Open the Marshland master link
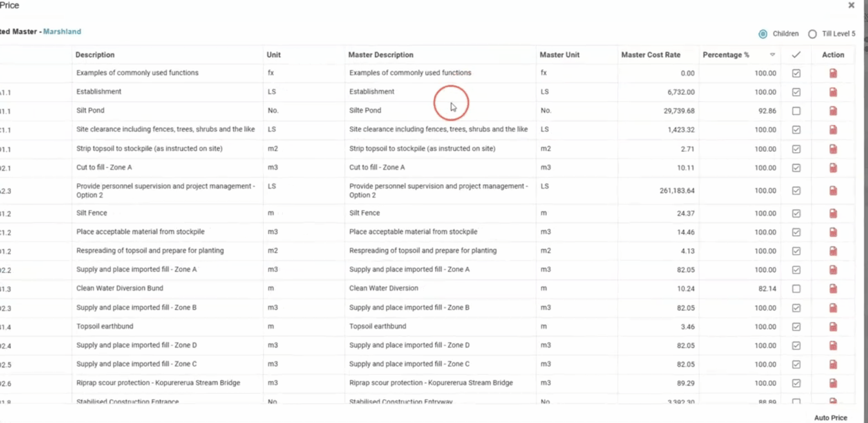Viewport: 868px width, 423px height. point(62,31)
